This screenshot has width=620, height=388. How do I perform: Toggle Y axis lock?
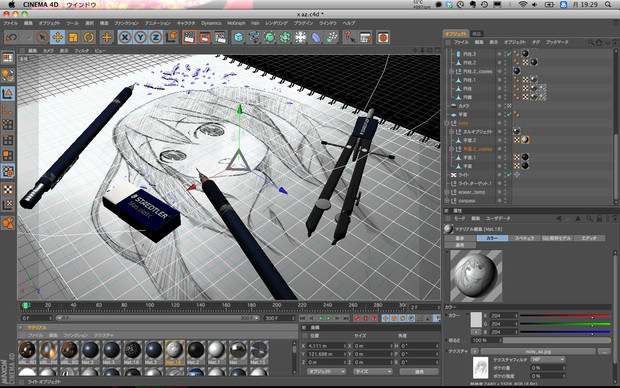point(140,38)
